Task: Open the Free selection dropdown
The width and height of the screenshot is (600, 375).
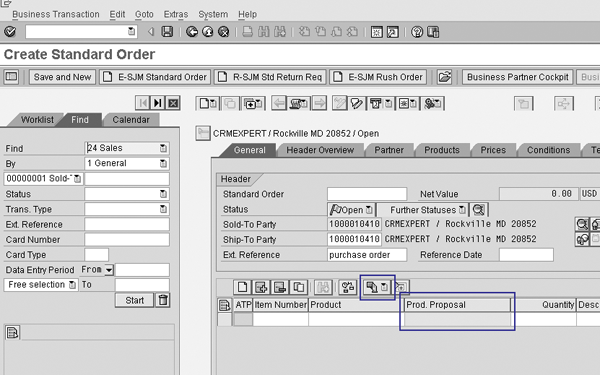Action: 72,285
